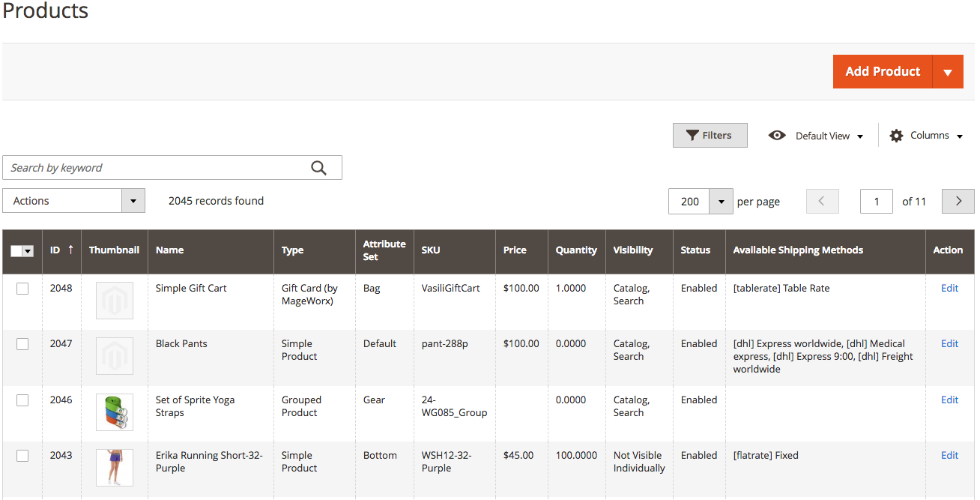Click the search magnifier icon
Viewport: 980px width, 500px height.
[318, 168]
